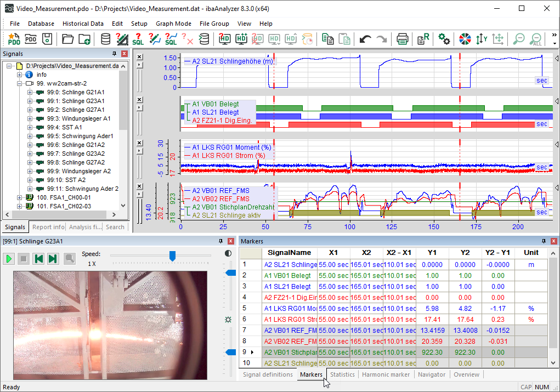560x392 pixels.
Task: Click the Zoom out ALL magnifier icon
Action: tap(536, 39)
